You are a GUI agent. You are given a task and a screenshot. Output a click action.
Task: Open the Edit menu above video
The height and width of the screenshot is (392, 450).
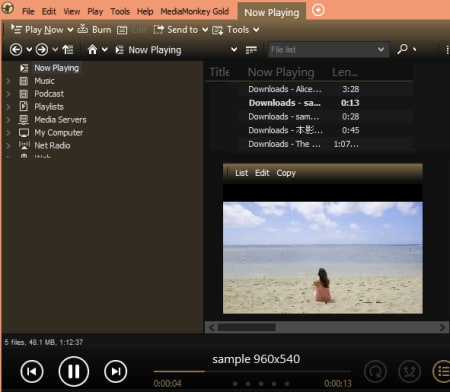[262, 173]
